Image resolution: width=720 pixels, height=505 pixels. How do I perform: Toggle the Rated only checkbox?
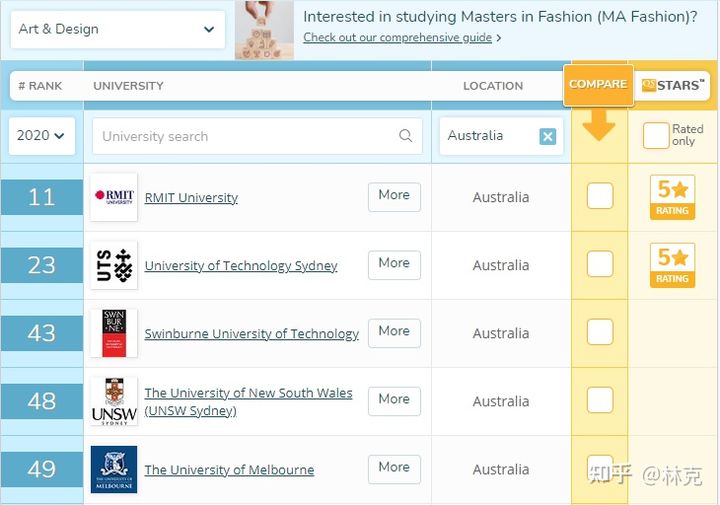pos(656,135)
